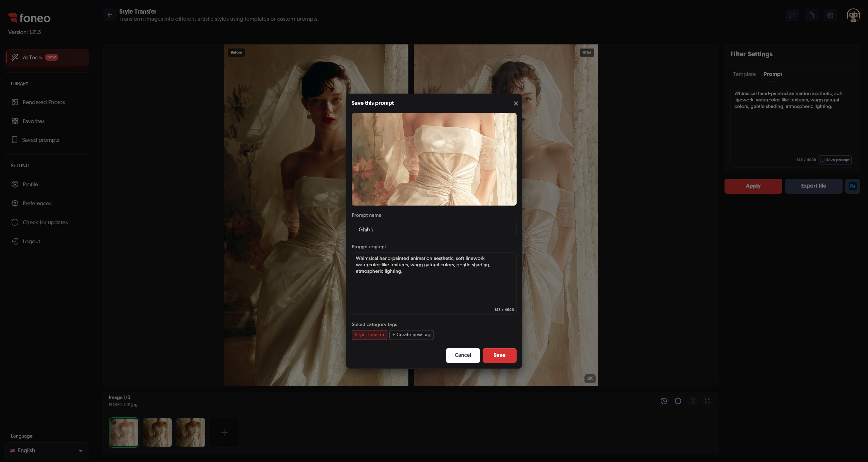Close the Save this prompt dialog

pos(516,103)
